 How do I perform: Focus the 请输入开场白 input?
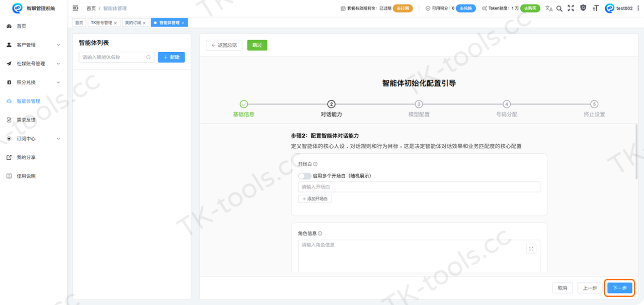[x=419, y=187]
